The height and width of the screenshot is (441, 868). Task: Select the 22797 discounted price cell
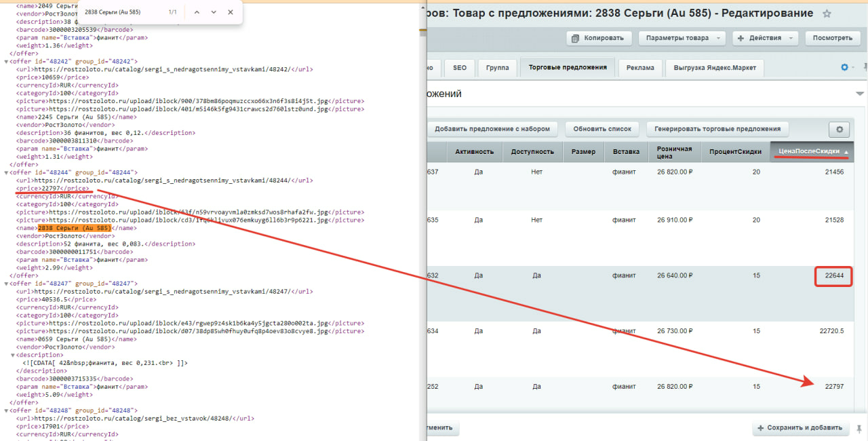click(x=834, y=387)
